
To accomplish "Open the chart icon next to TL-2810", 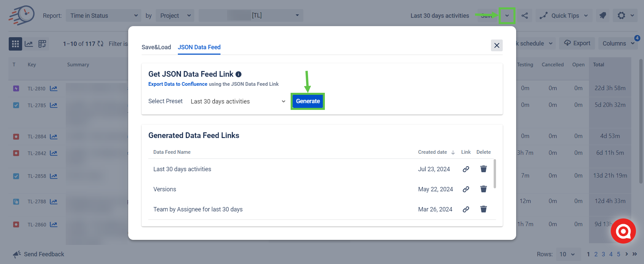I will click(x=54, y=88).
